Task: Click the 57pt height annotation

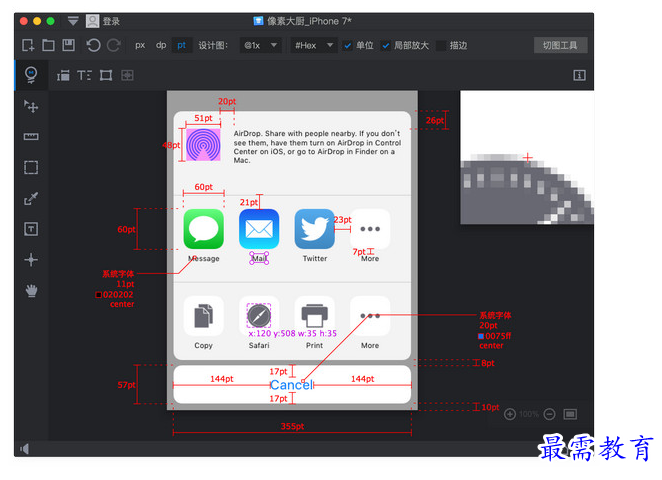Action: pos(126,385)
